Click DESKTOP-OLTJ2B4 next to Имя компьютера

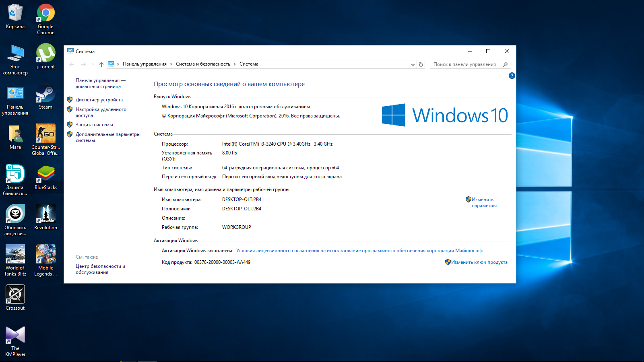tap(242, 200)
